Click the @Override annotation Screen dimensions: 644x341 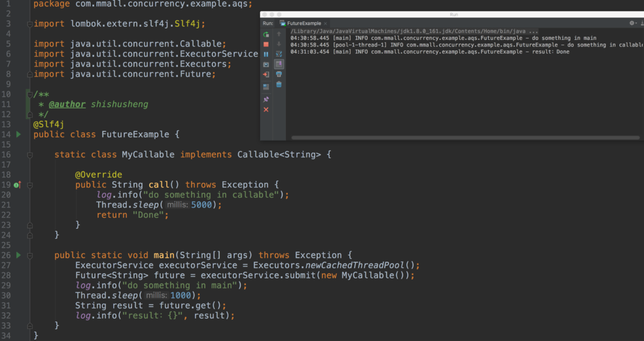98,175
